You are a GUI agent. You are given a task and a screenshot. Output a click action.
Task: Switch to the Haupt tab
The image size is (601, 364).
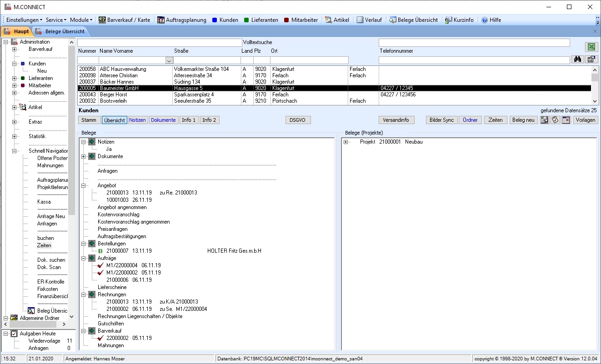pyautogui.click(x=17, y=31)
